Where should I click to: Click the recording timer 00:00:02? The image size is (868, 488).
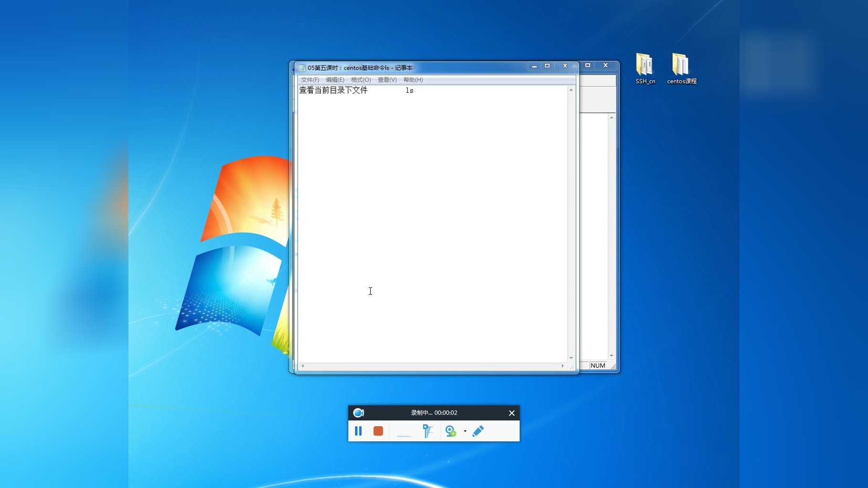point(445,413)
